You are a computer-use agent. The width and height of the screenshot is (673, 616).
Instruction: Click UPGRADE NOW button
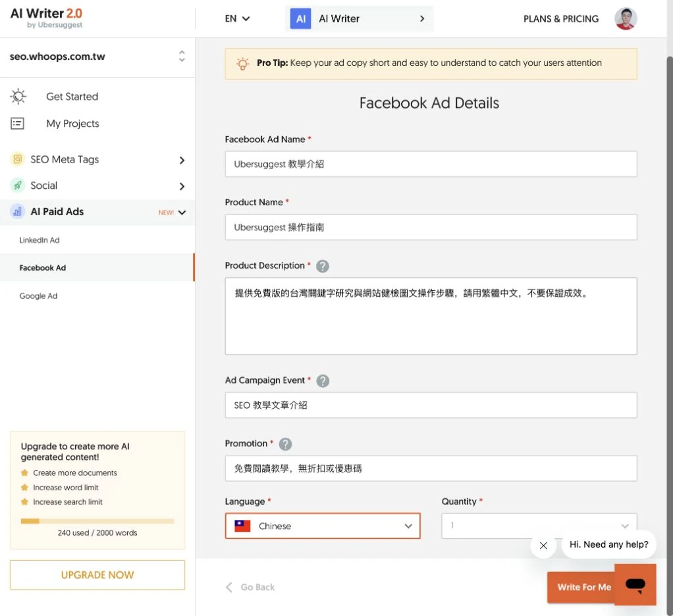click(97, 575)
